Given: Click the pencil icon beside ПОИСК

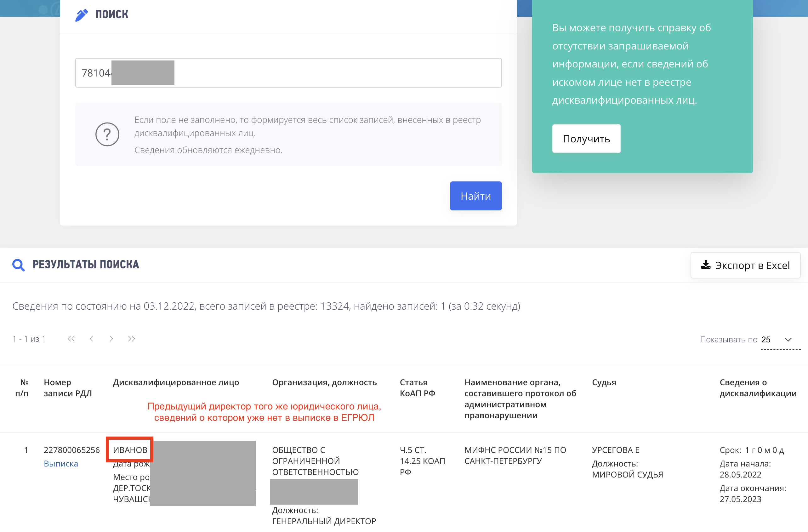Looking at the screenshot, I should (81, 15).
